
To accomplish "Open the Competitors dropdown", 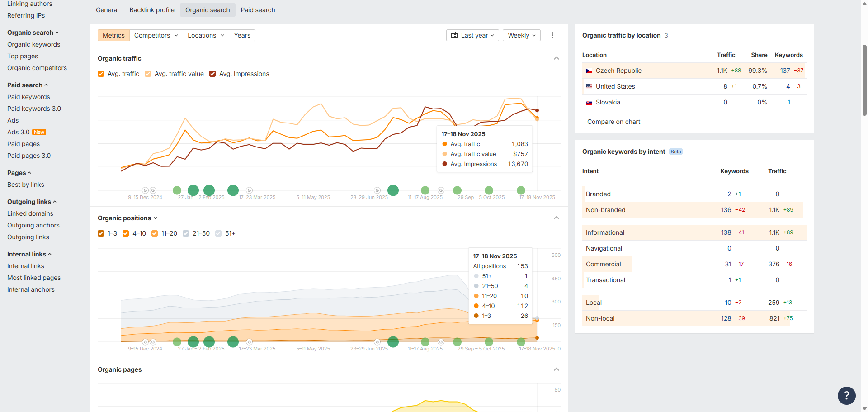I will tap(156, 35).
